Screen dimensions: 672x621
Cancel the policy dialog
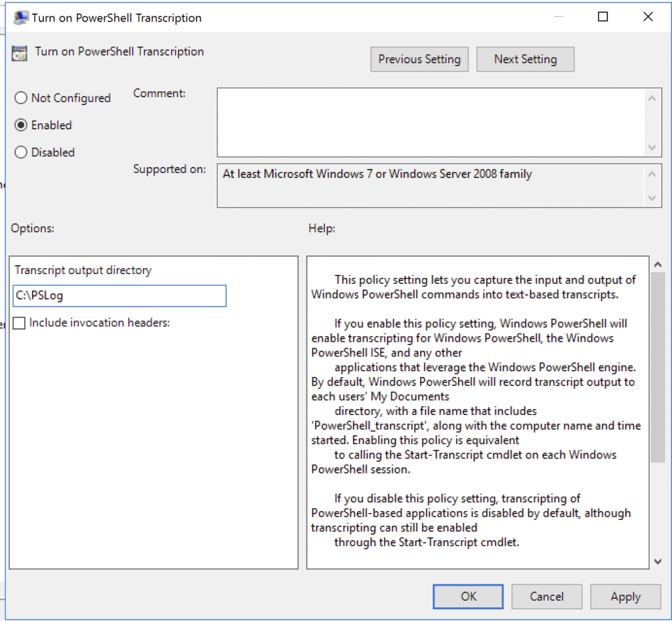(x=547, y=596)
